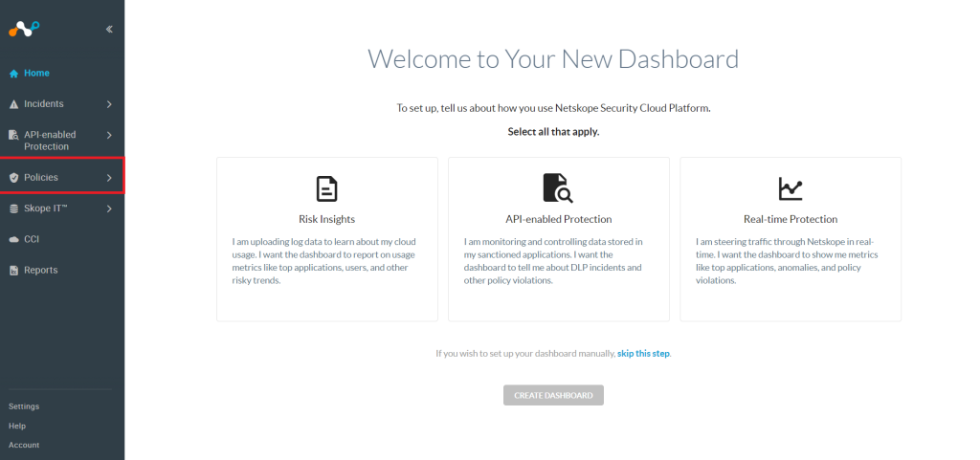Click the Risk Insights document icon
Viewport: 980px width, 460px height.
327,188
